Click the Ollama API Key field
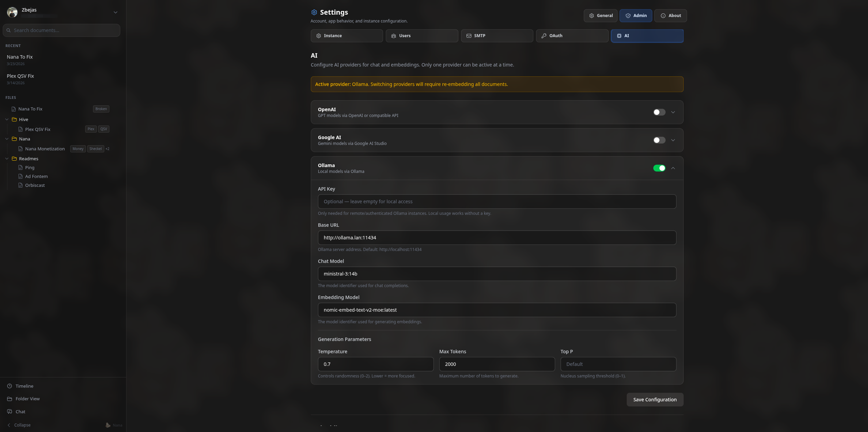Image resolution: width=868 pixels, height=432 pixels. pos(497,202)
